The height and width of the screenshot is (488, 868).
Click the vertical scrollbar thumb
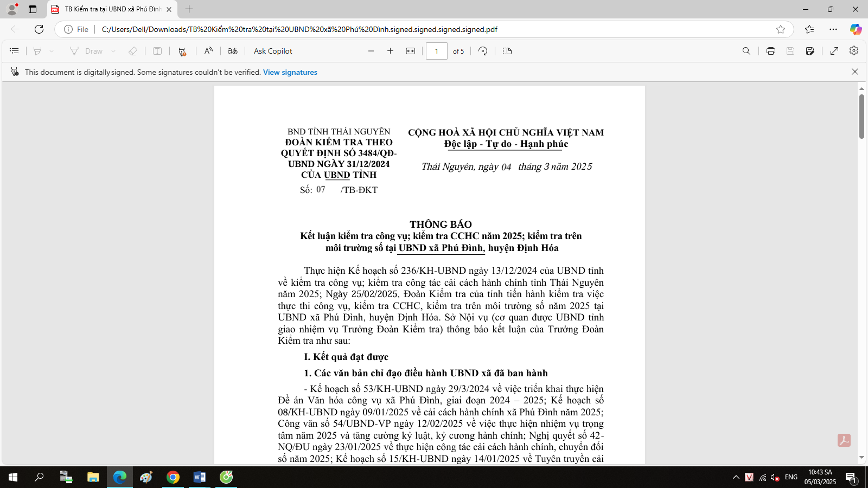[x=861, y=116]
